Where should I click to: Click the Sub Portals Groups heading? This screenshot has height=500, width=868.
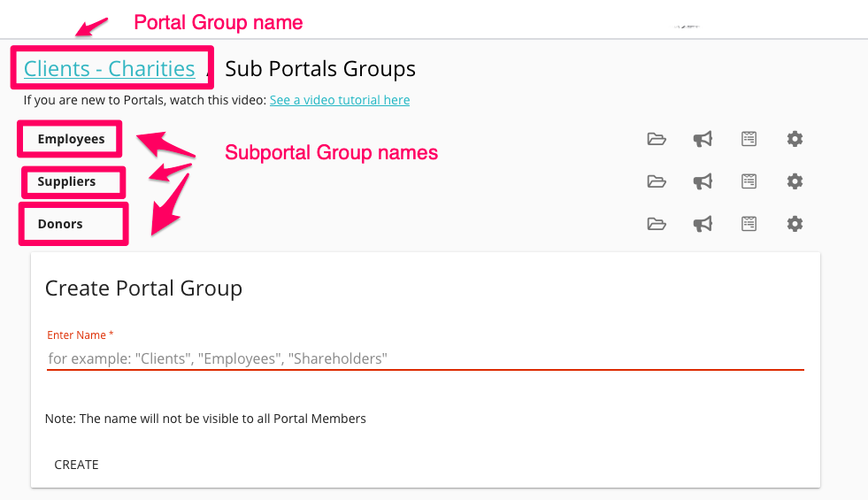pyautogui.click(x=320, y=68)
